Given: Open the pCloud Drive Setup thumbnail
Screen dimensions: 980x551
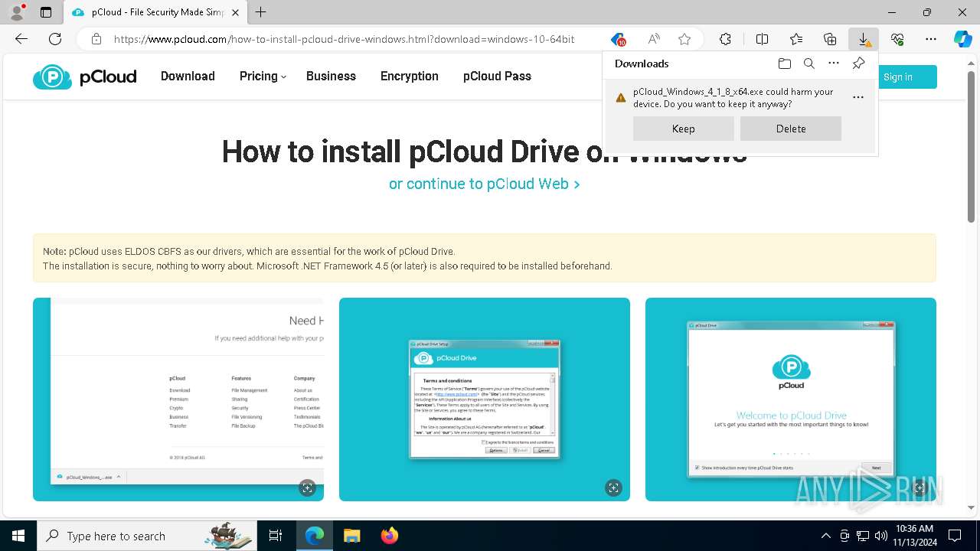Looking at the screenshot, I should pyautogui.click(x=485, y=399).
